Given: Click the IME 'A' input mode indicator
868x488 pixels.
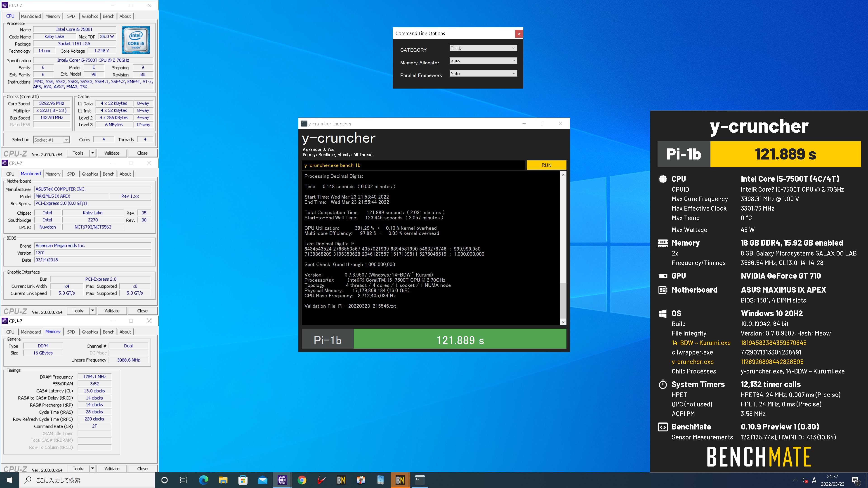Looking at the screenshot, I should 814,480.
